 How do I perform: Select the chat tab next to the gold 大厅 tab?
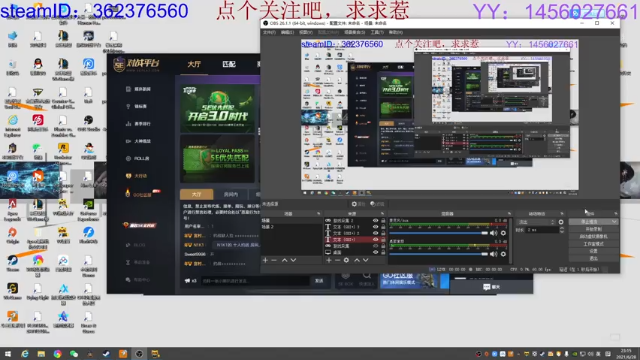click(231, 194)
